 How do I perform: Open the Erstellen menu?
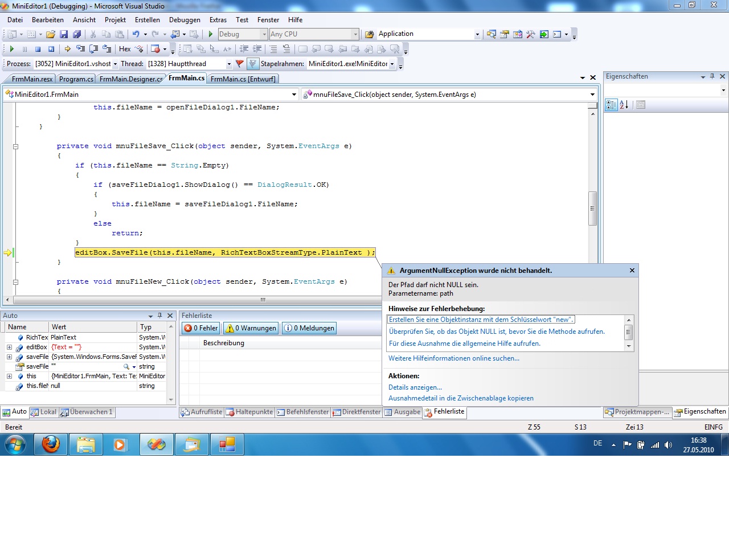point(148,20)
